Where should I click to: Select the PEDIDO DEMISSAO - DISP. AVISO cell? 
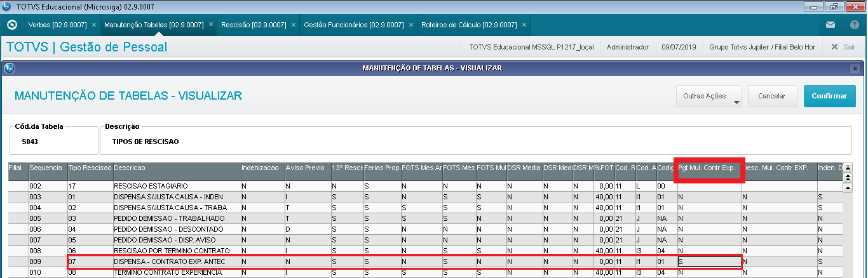click(177, 240)
